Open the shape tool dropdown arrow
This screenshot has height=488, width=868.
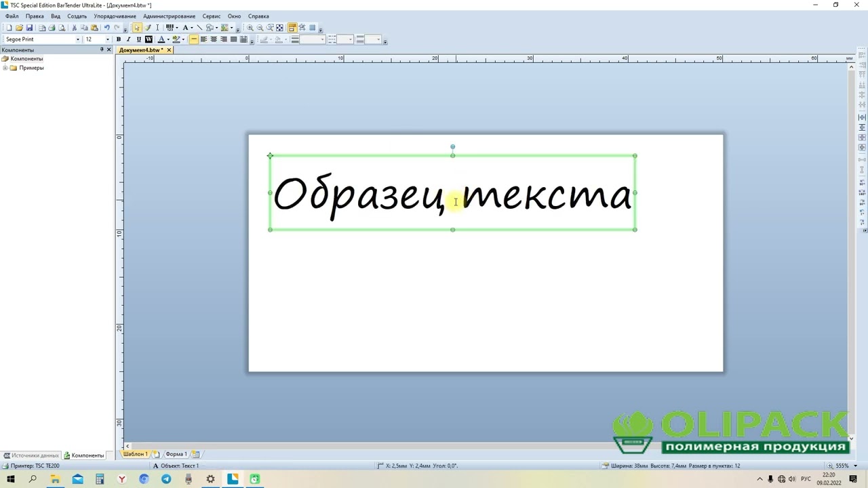coord(217,28)
